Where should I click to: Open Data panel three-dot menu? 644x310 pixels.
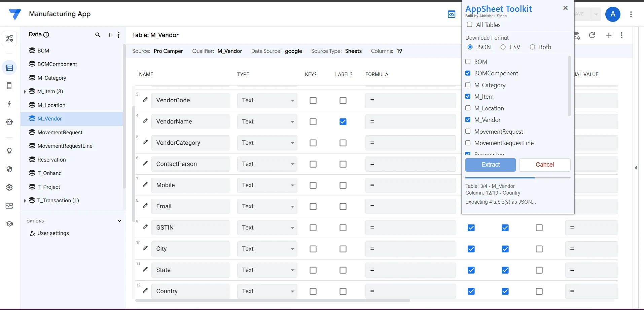coord(118,35)
